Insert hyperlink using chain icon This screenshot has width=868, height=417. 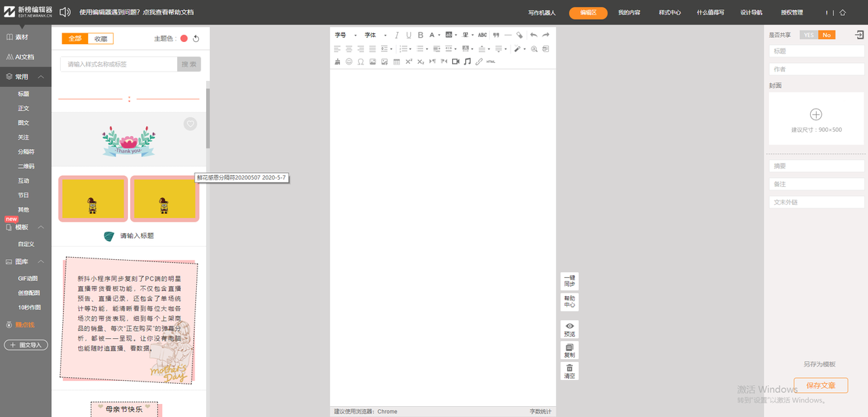(x=479, y=62)
